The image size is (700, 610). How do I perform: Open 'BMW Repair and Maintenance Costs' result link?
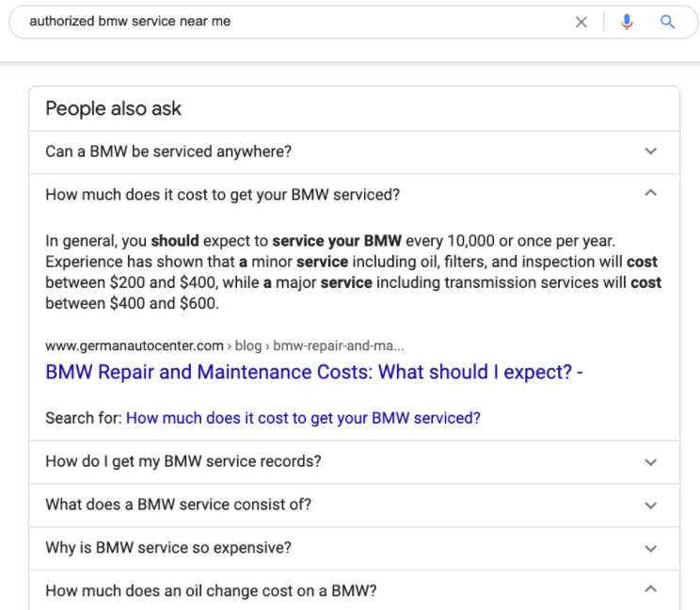[x=314, y=372]
